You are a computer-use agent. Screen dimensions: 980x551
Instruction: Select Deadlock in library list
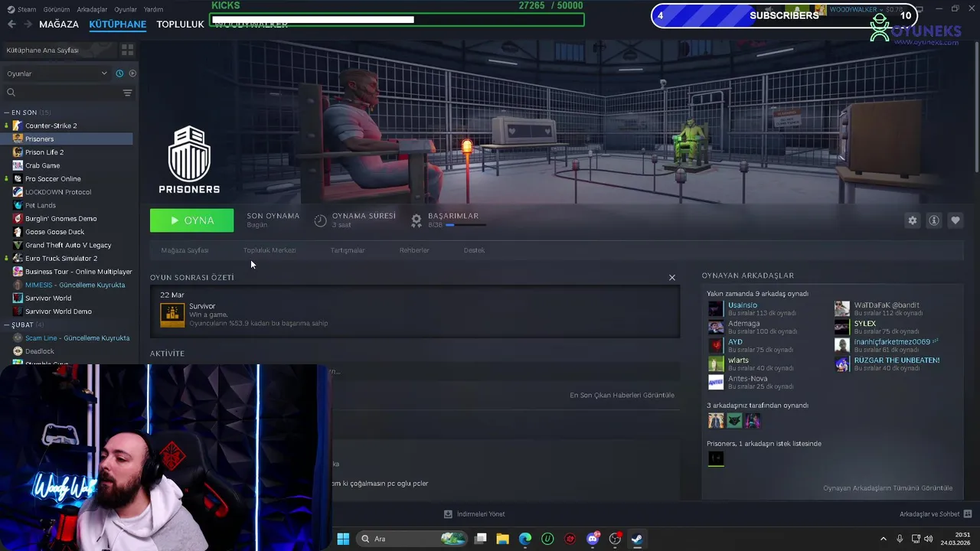39,351
